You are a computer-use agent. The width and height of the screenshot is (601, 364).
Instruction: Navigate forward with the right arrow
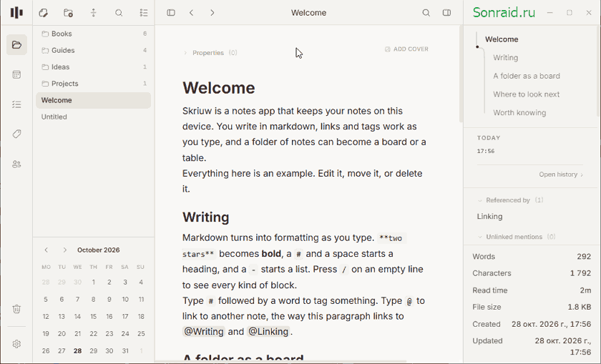click(x=212, y=13)
